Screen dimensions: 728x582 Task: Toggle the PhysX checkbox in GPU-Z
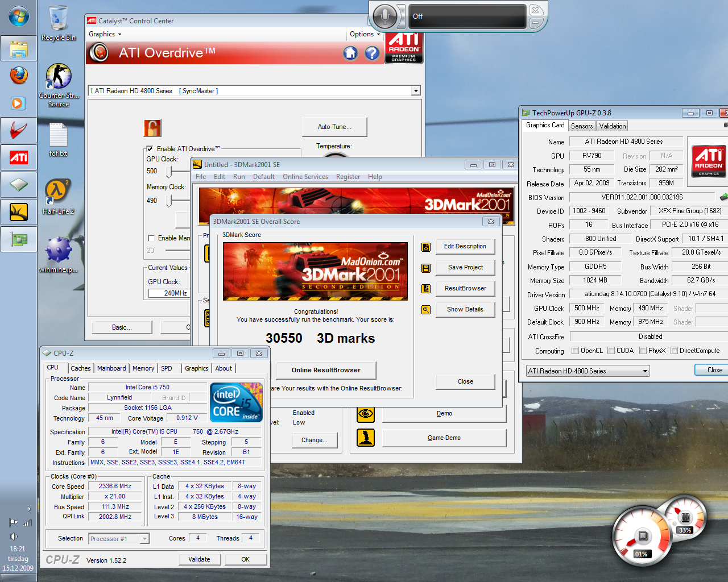coord(643,351)
